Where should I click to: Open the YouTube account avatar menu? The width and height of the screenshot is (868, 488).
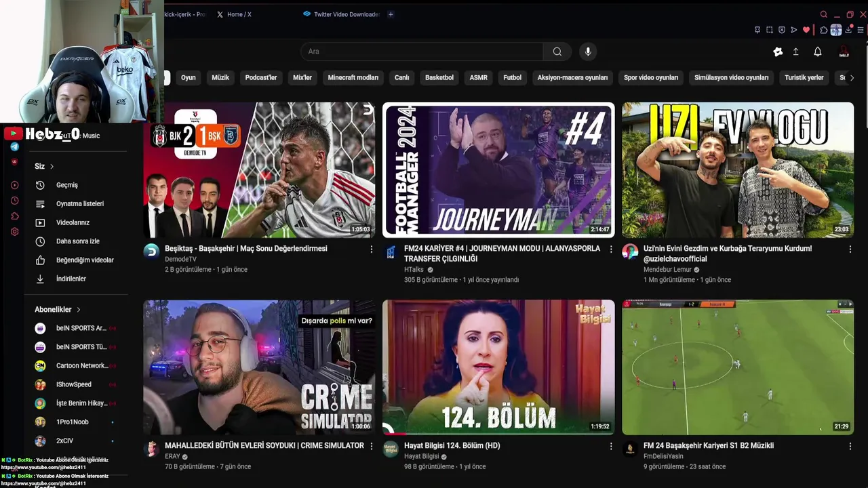coord(844,52)
